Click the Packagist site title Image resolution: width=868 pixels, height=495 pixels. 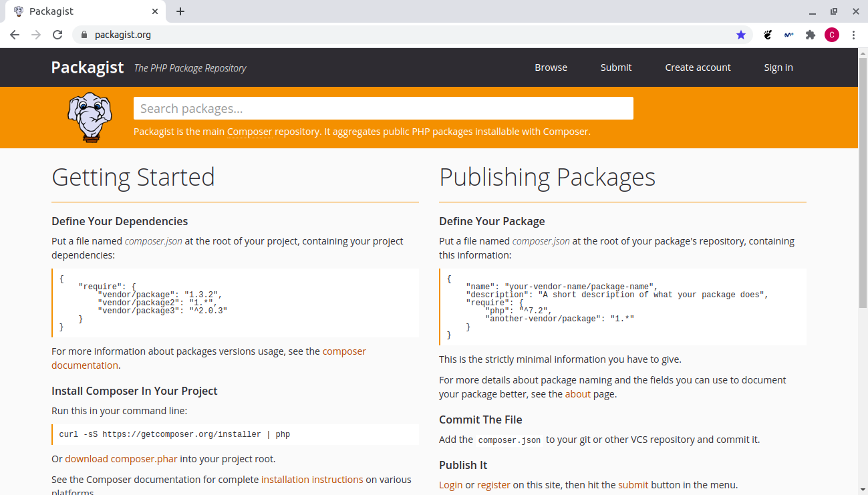88,67
